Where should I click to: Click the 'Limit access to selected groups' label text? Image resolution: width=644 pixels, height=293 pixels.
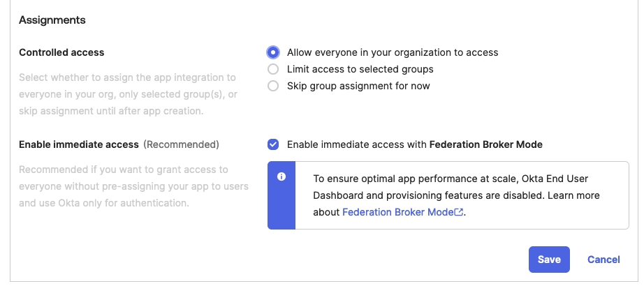tap(360, 69)
